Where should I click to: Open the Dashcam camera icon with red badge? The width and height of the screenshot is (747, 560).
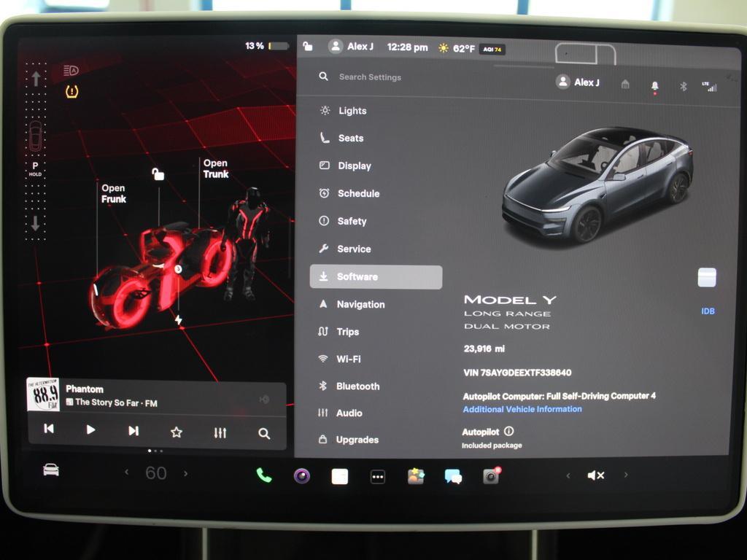492,475
